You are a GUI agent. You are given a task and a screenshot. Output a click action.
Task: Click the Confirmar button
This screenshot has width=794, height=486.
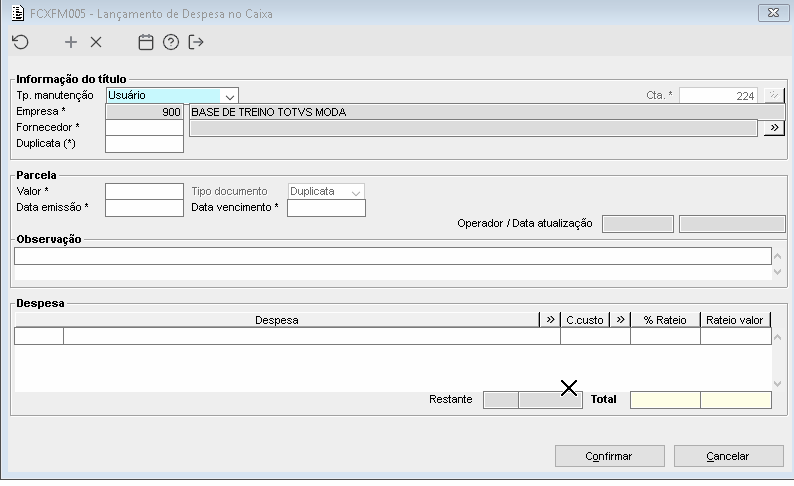click(610, 456)
